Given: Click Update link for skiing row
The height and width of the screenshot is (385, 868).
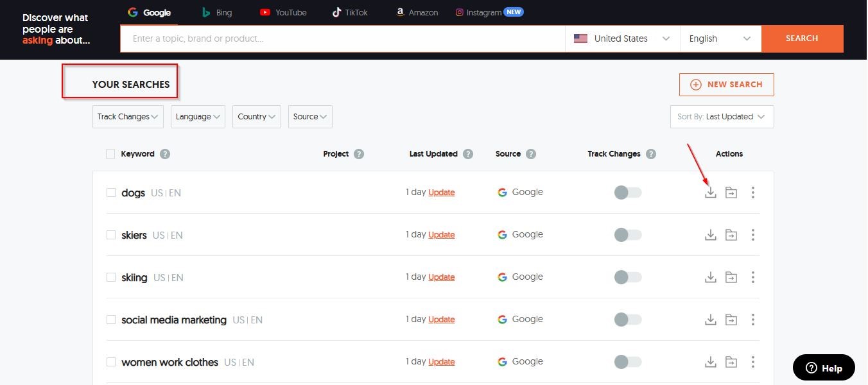Looking at the screenshot, I should tap(441, 277).
